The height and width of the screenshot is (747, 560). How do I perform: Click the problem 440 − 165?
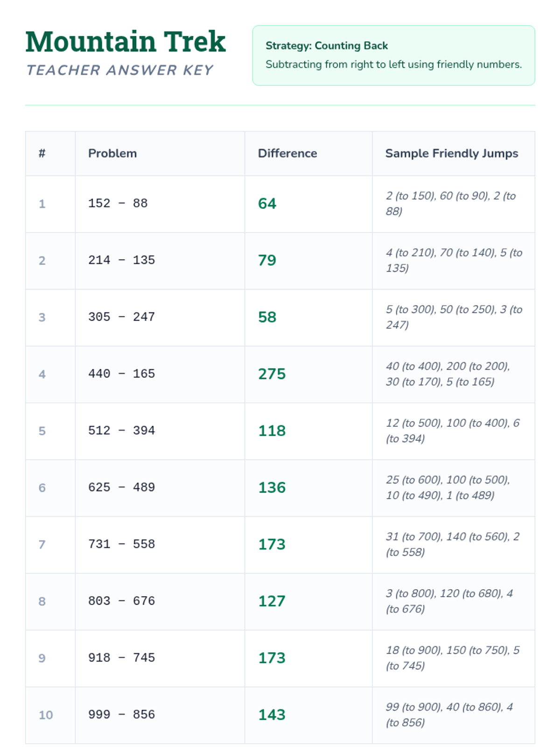(122, 374)
